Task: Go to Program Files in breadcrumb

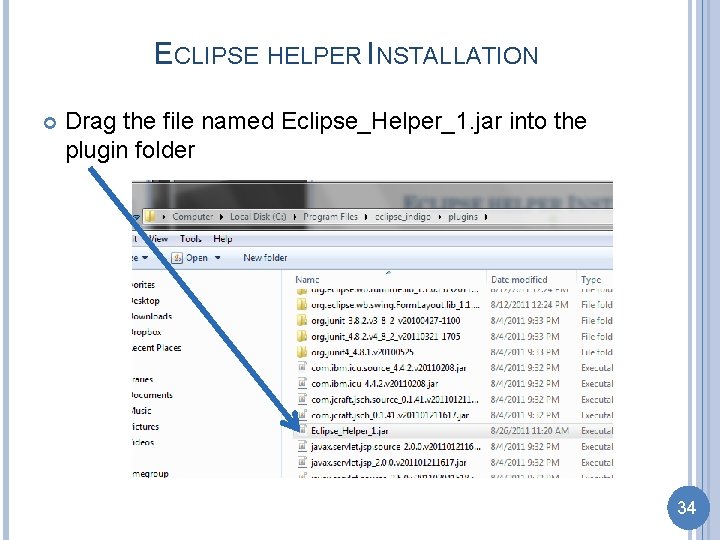Action: 330,217
